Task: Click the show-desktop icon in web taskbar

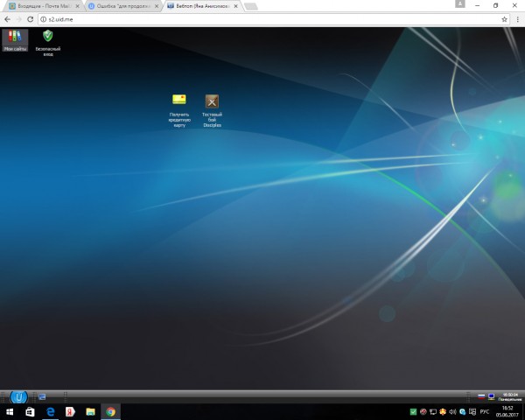Action: pos(42,397)
